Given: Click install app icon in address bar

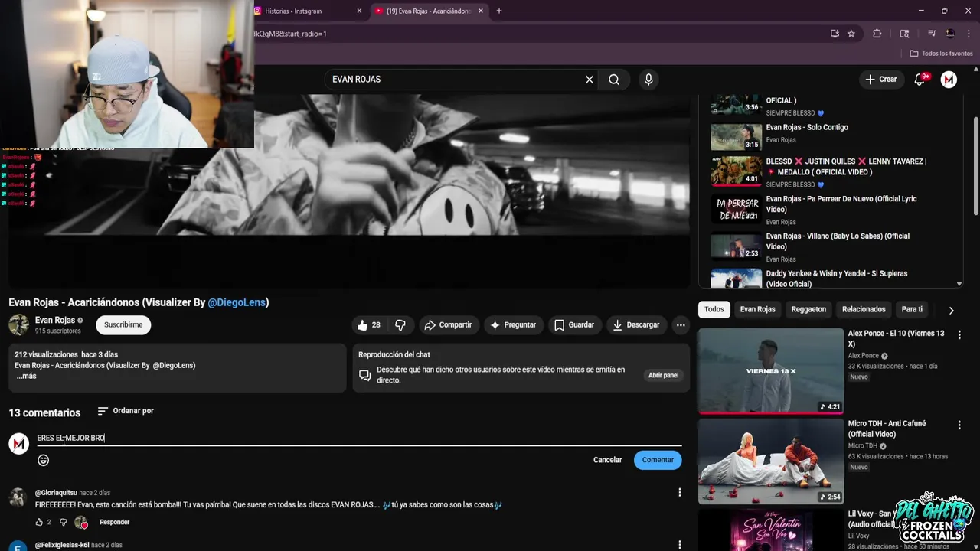Looking at the screenshot, I should pos(835,34).
